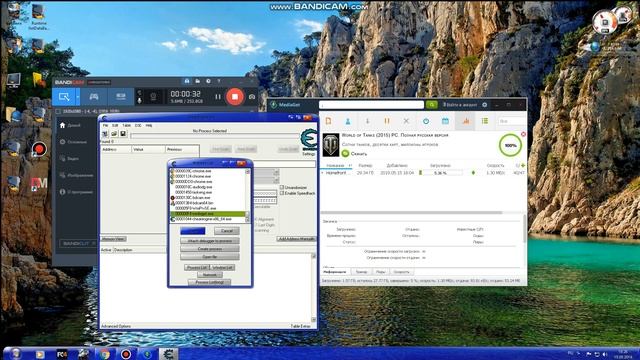640x360 pixels.
Task: Open Cheat Engine's Edit menu
Action: (115, 125)
